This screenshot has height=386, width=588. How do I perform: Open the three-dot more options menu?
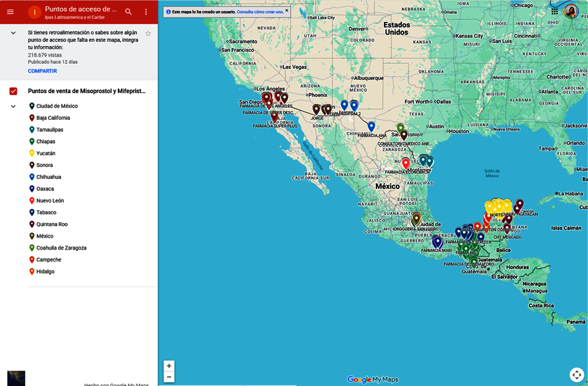(146, 12)
